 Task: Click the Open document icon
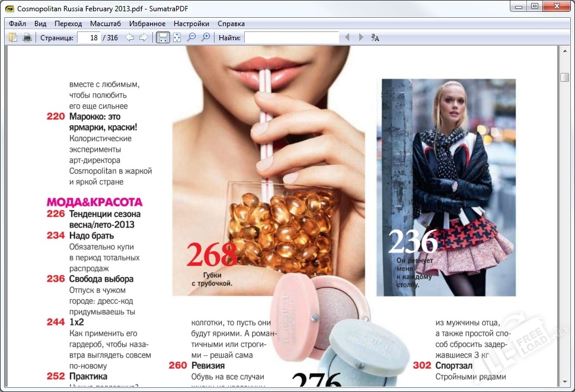coord(13,38)
